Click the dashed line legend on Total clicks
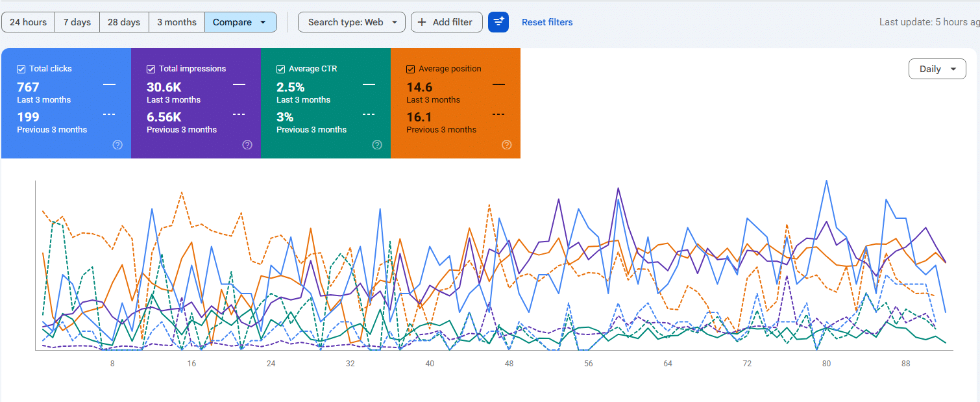This screenshot has width=980, height=402. 109,114
